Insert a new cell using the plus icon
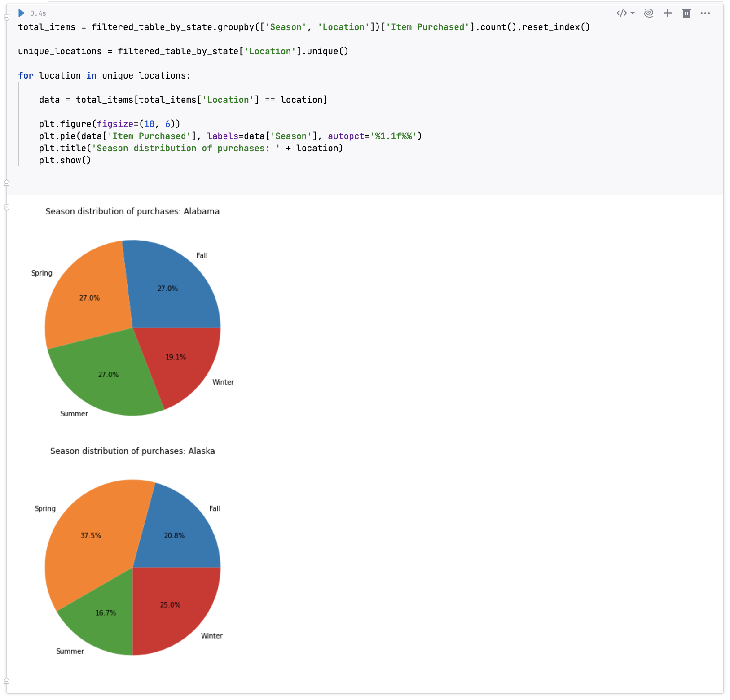 point(667,13)
